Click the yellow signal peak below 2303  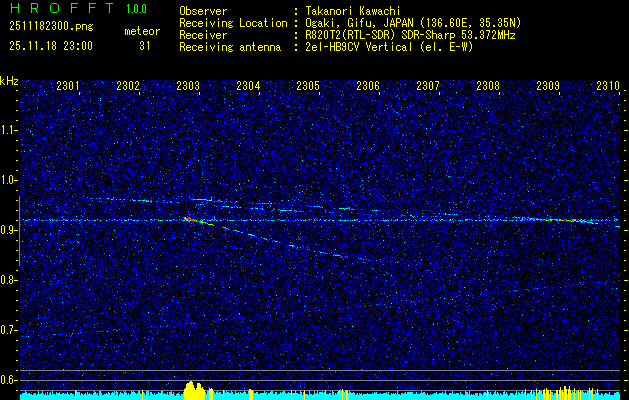(x=193, y=387)
